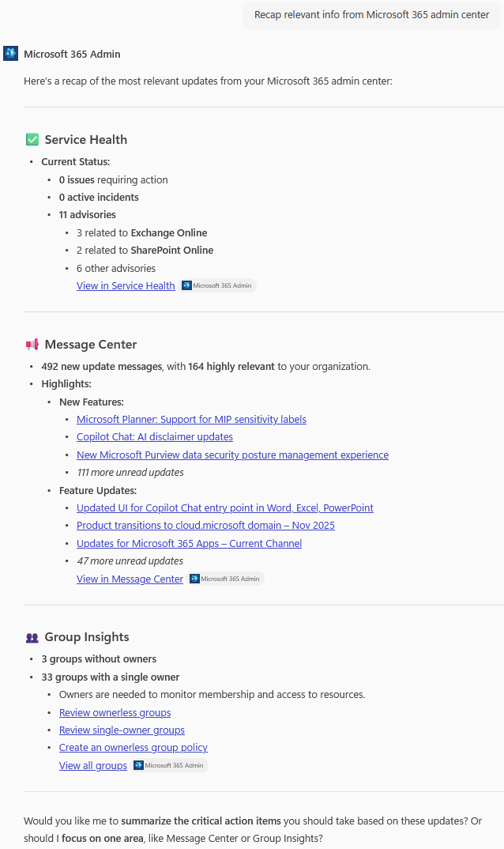504x849 pixels.
Task: Open the Copilot Chat AI disclaimer updates message
Action: point(154,436)
